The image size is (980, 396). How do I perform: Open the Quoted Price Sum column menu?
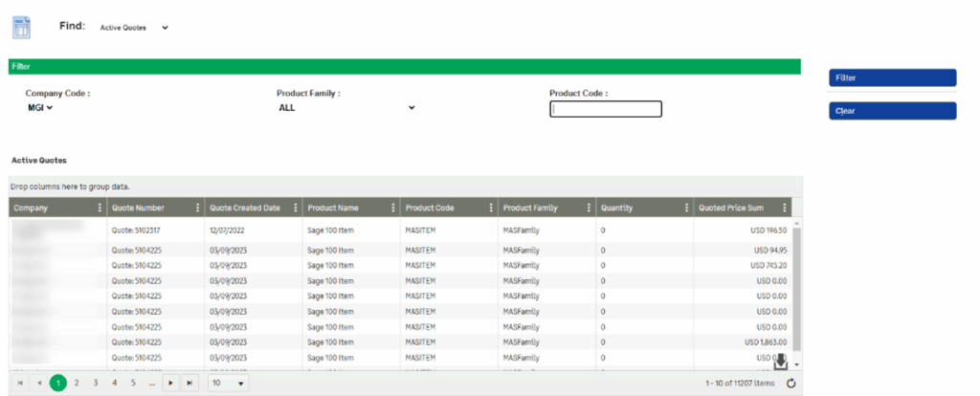pyautogui.click(x=785, y=208)
